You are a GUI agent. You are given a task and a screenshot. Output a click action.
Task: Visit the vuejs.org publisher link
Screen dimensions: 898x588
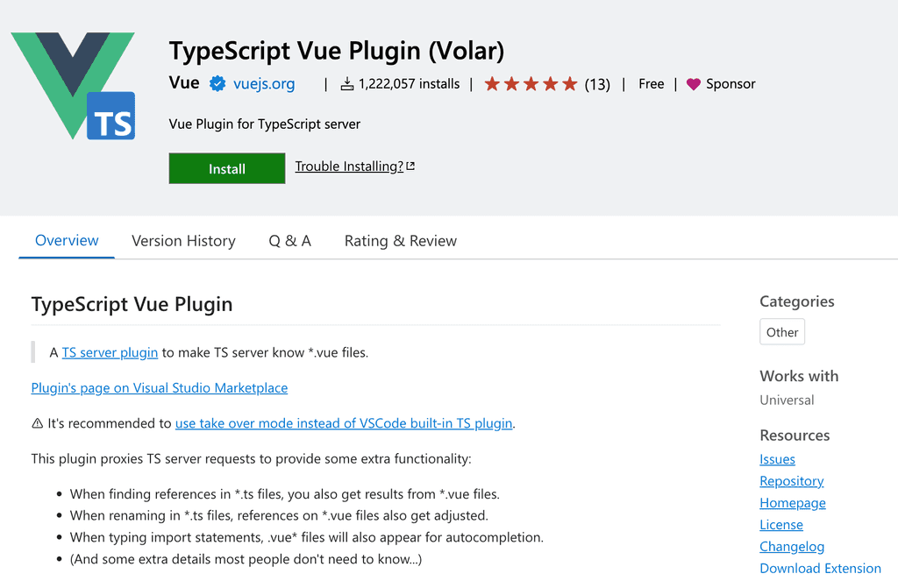pyautogui.click(x=264, y=84)
